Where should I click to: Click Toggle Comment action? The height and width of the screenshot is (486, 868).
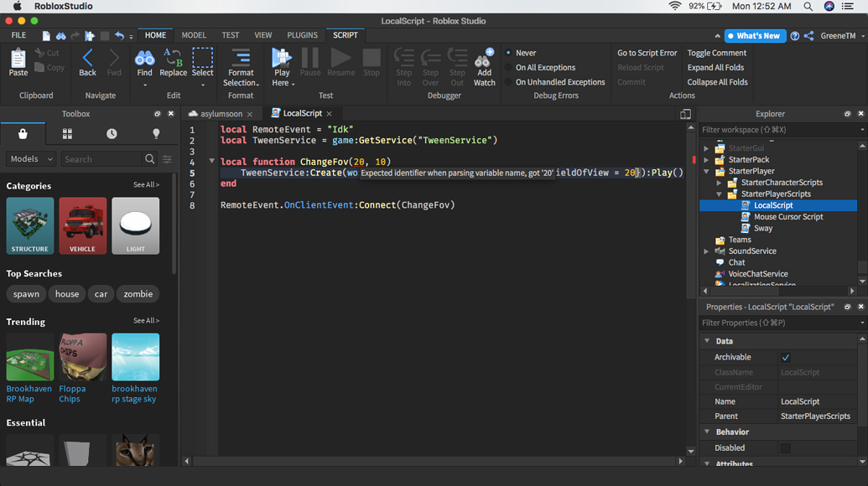pyautogui.click(x=717, y=53)
